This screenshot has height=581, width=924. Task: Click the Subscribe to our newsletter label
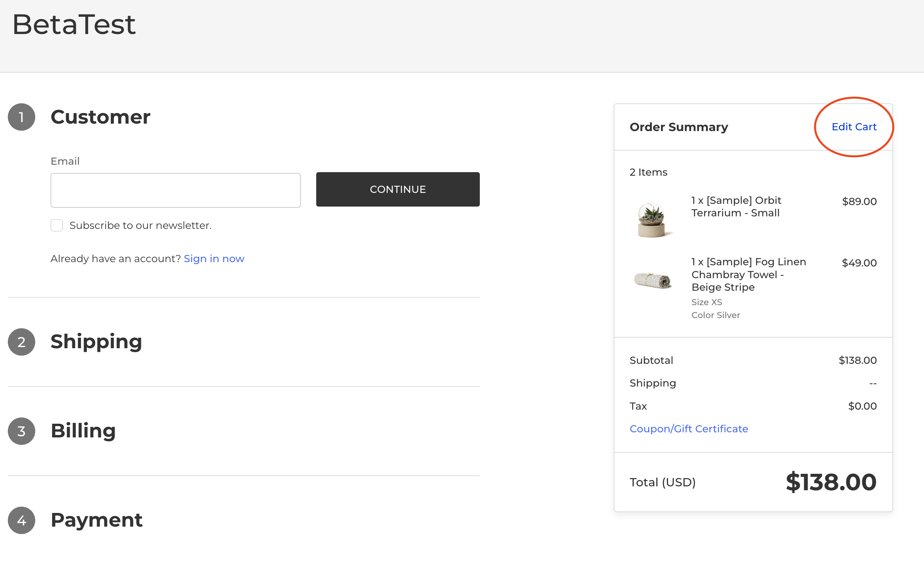click(140, 225)
